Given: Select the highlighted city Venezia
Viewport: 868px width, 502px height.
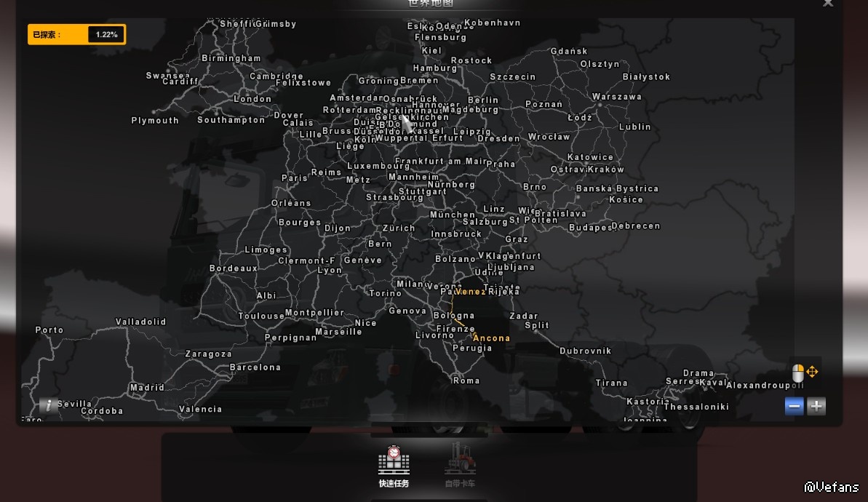Looking at the screenshot, I should (x=471, y=292).
